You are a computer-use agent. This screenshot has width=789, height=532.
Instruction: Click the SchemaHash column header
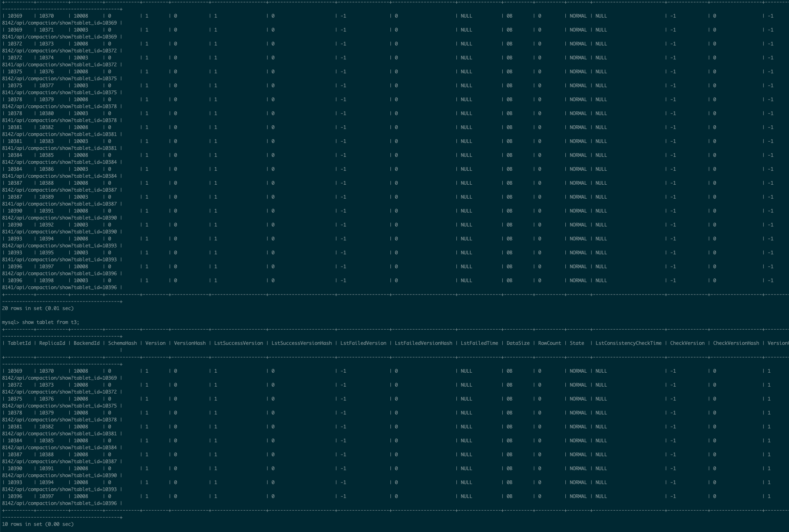[122, 343]
